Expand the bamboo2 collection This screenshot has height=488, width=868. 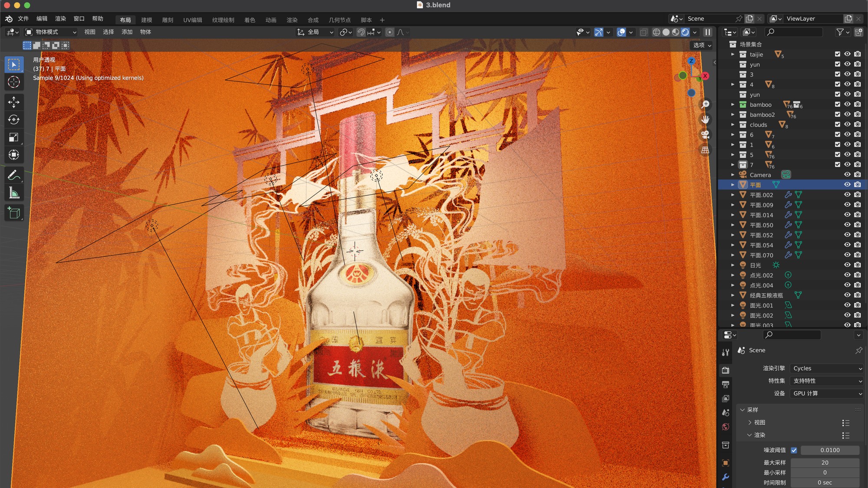[x=733, y=115]
